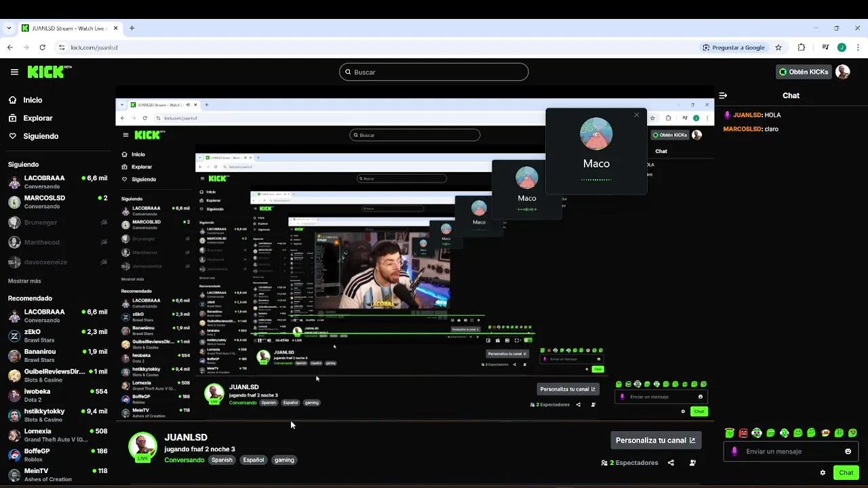Open the user avatar menu beside Obtén KICKs
868x488 pixels.
[842, 72]
